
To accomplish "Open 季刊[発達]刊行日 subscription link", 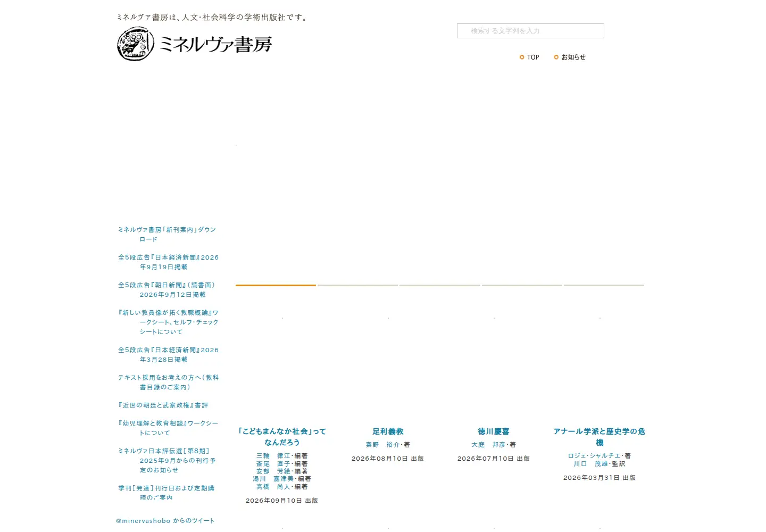I will [x=166, y=493].
